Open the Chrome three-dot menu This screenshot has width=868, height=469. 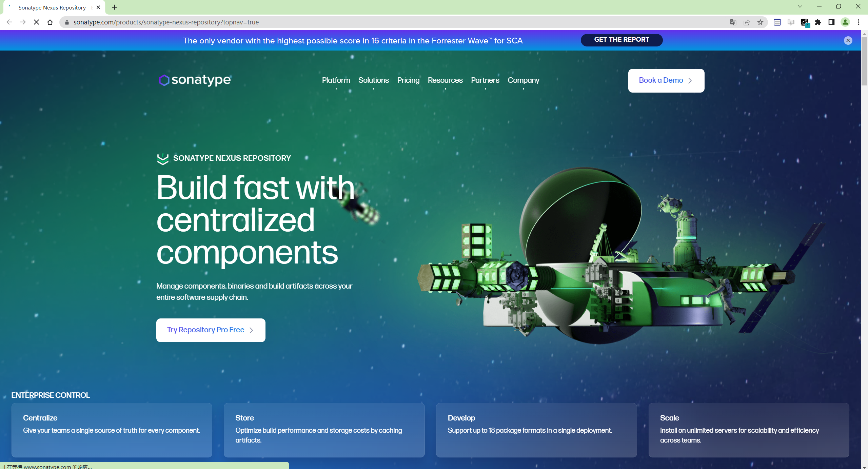[859, 22]
